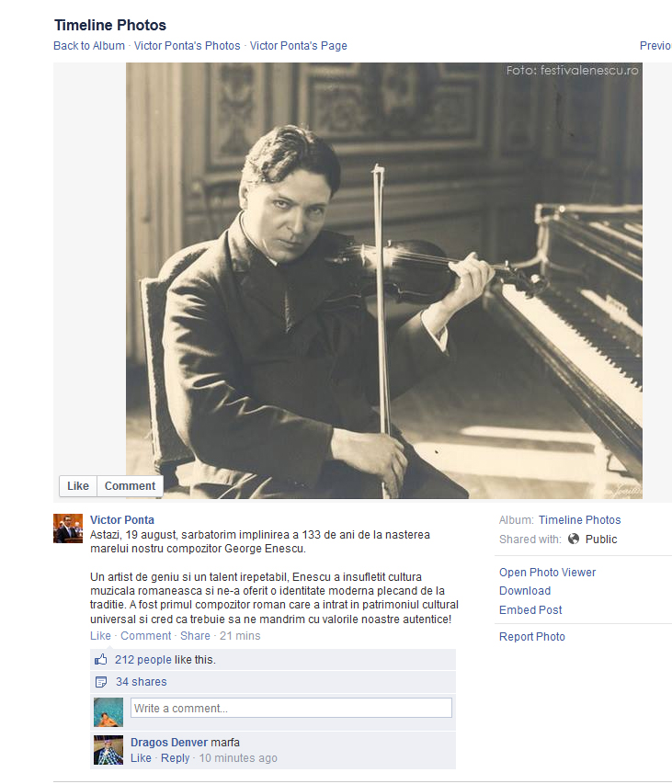Viewport: 672px width, 784px height.
Task: Click the thumbs-up likes icon
Action: [x=101, y=660]
